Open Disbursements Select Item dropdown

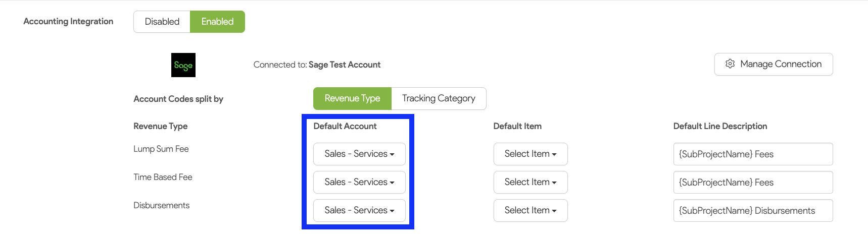pyautogui.click(x=531, y=211)
